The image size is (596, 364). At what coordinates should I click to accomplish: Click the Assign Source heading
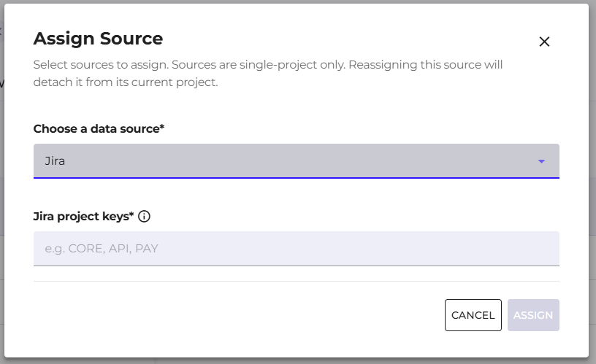[x=98, y=39]
